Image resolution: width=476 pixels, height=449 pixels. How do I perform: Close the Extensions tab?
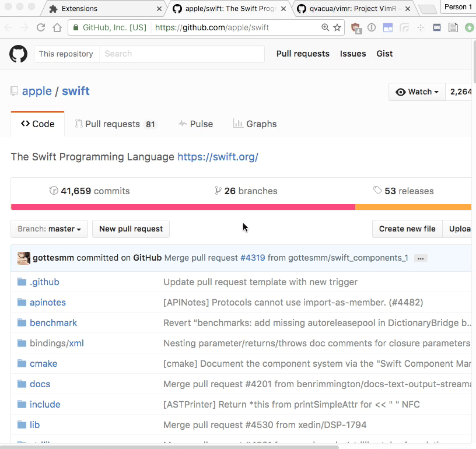[159, 9]
